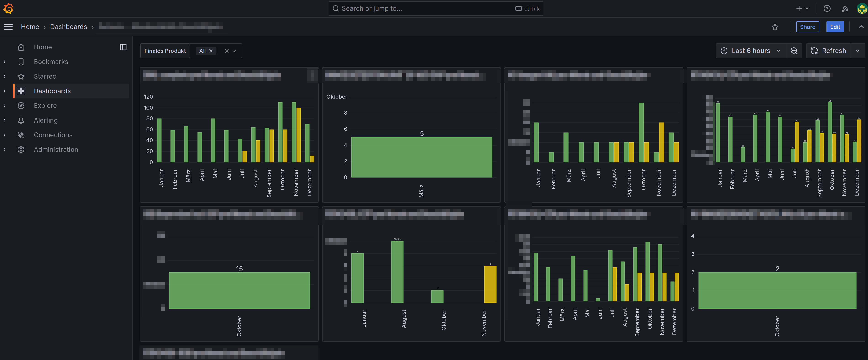Click the Share button
The image size is (868, 360).
click(x=807, y=27)
